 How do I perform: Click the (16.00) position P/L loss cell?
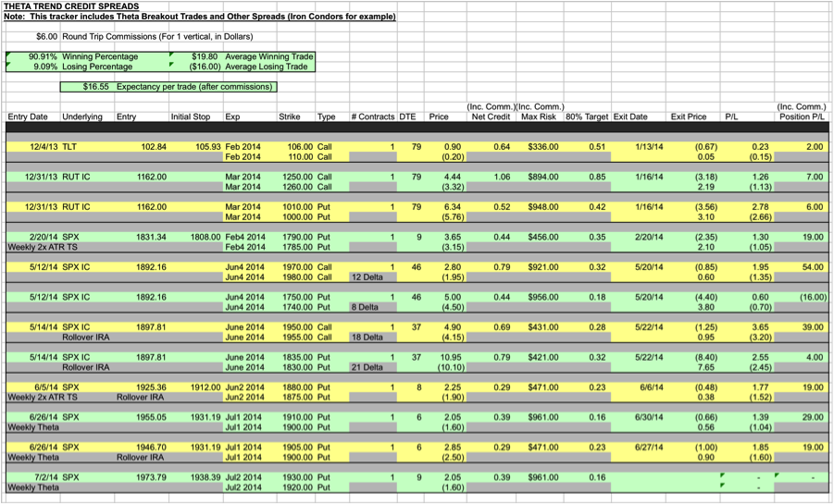[x=813, y=297]
